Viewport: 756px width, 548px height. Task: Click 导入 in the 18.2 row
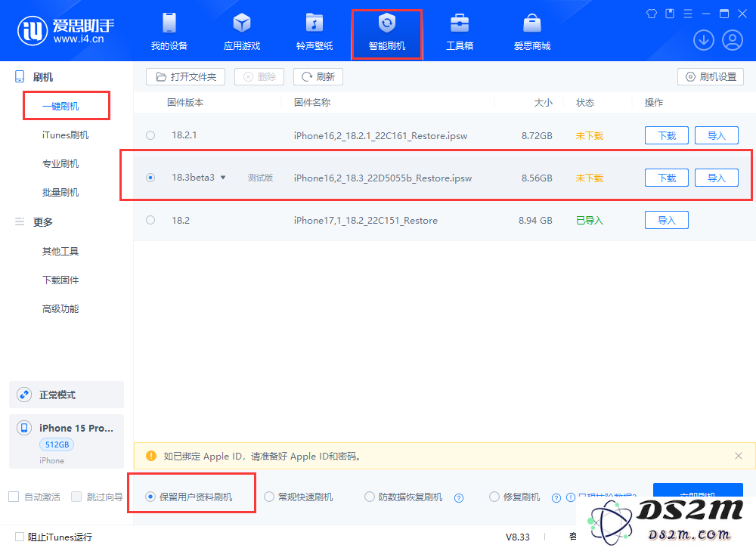(x=666, y=220)
